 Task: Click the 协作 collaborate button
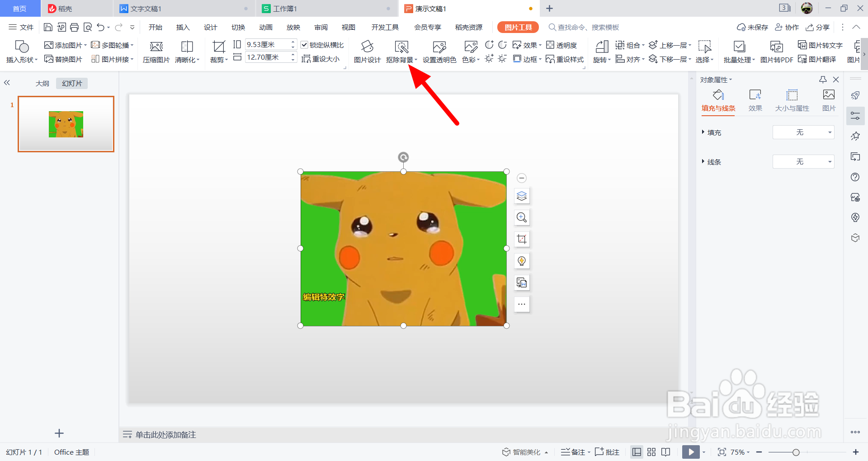pyautogui.click(x=787, y=27)
